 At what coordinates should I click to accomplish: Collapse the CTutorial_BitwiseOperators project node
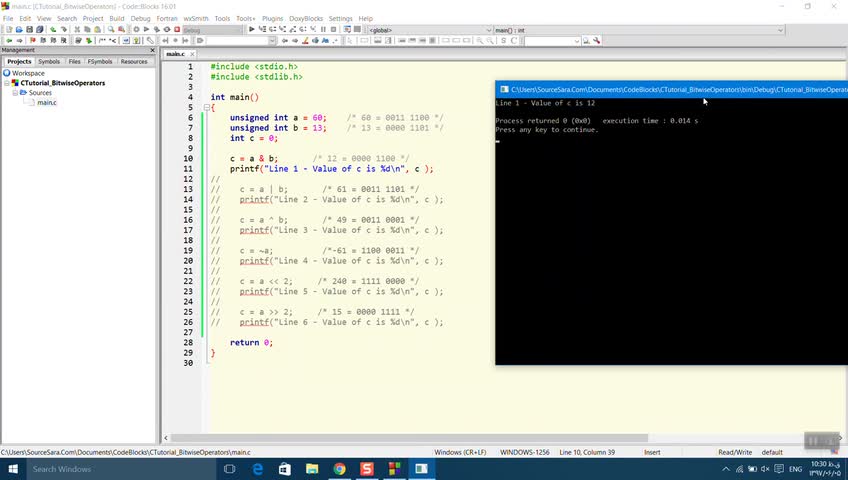(5, 83)
